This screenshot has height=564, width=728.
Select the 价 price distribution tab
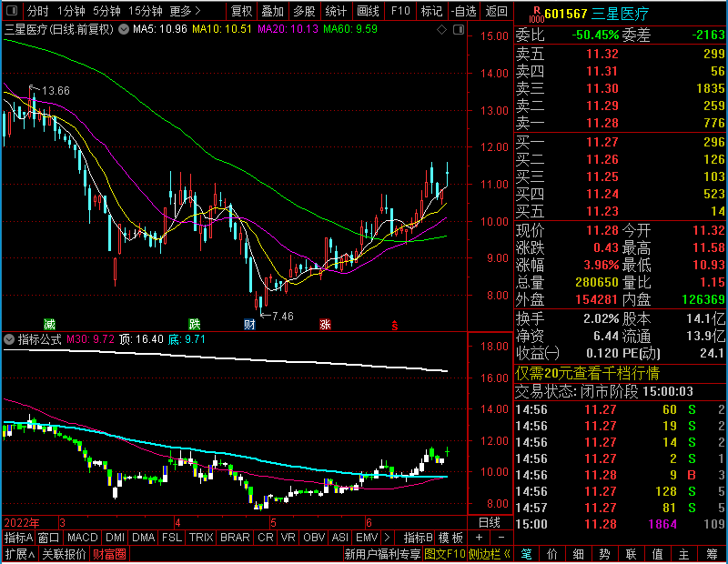click(x=552, y=554)
